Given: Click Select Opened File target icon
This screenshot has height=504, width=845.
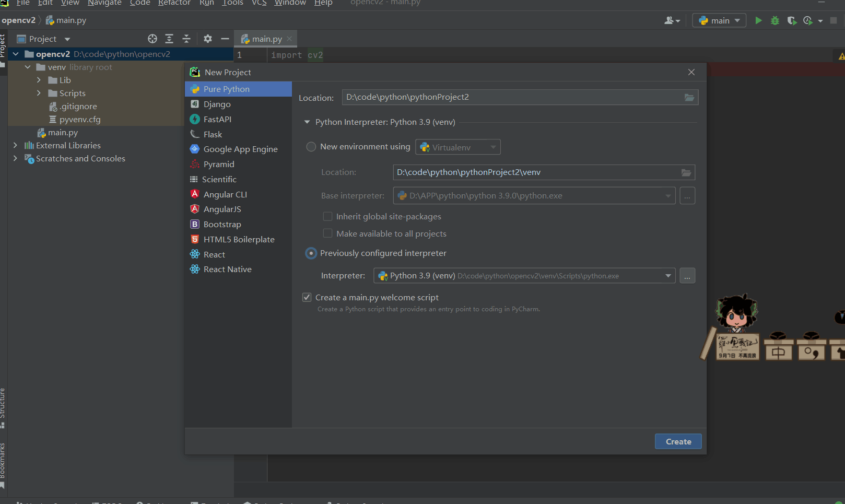Looking at the screenshot, I should pos(152,39).
